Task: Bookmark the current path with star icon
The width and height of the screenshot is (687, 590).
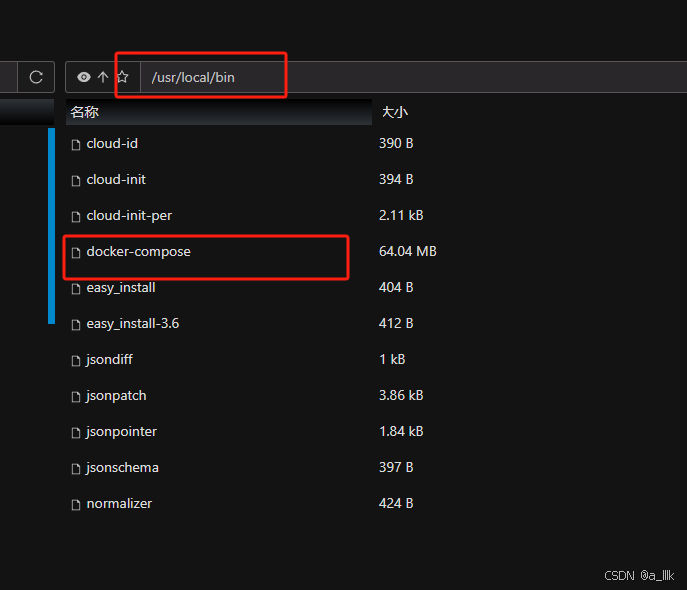Action: pyautogui.click(x=123, y=77)
